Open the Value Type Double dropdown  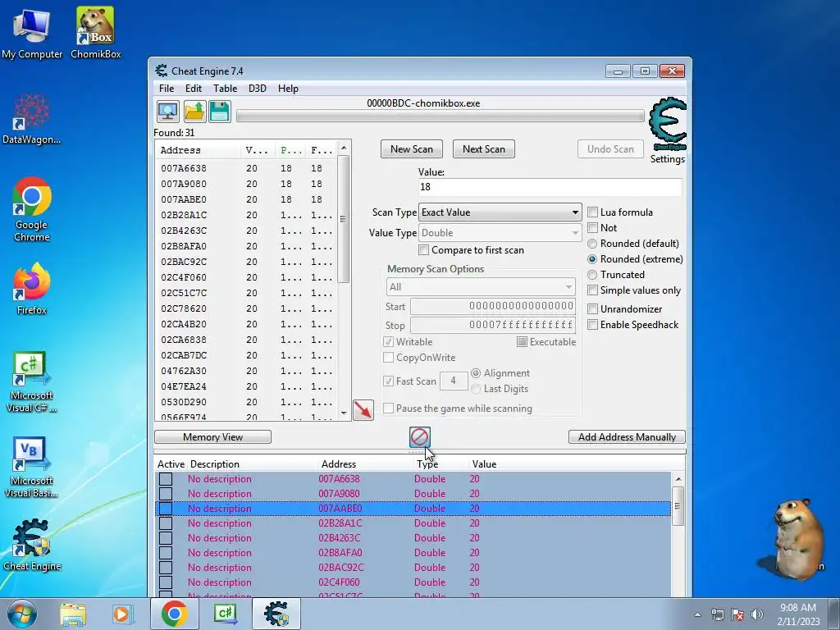tap(500, 233)
